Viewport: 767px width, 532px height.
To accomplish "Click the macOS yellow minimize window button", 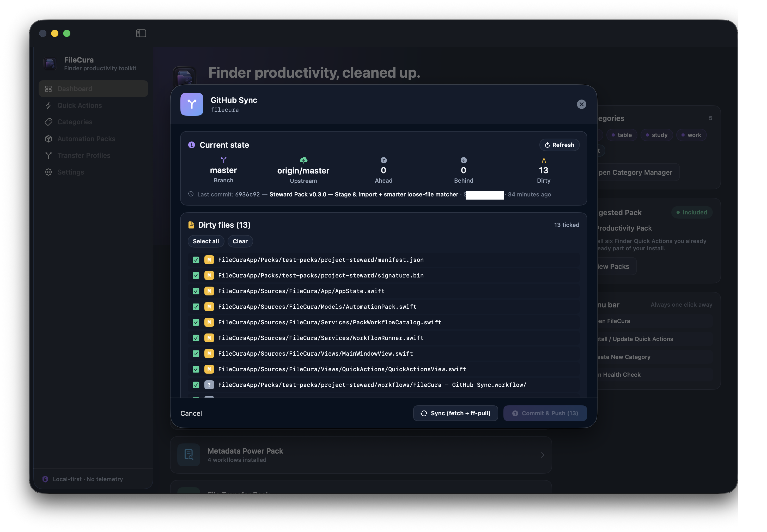I will pos(55,33).
